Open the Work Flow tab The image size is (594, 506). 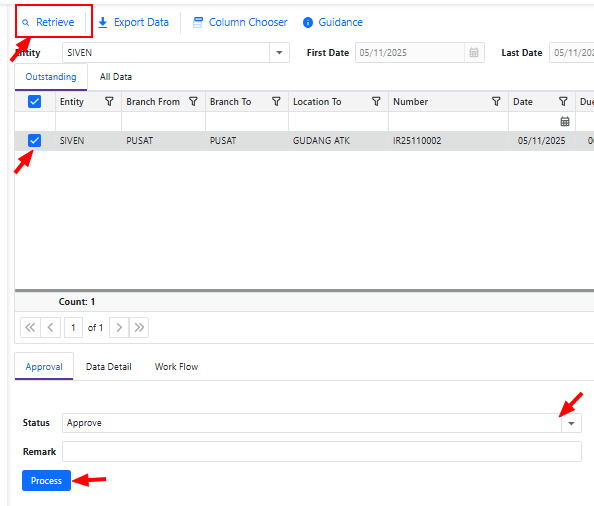click(177, 367)
